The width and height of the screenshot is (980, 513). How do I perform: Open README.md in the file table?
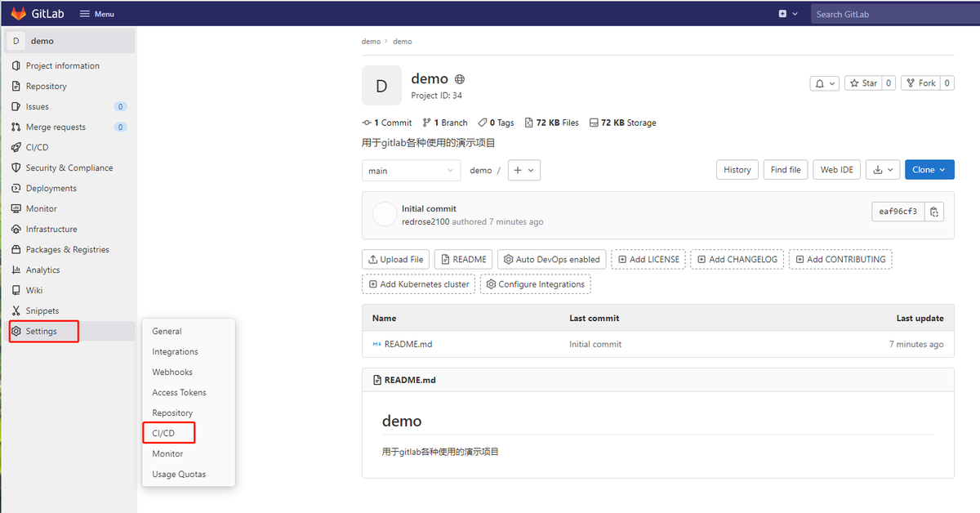click(408, 344)
